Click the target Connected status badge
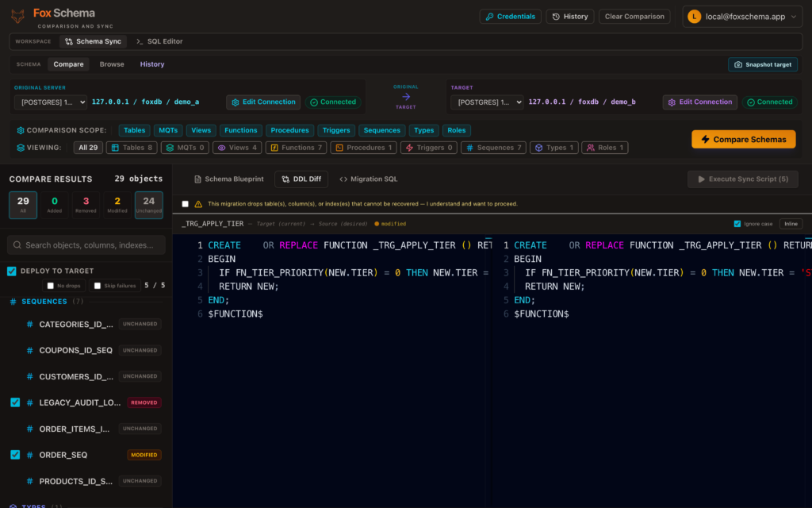812x508 pixels. click(769, 102)
